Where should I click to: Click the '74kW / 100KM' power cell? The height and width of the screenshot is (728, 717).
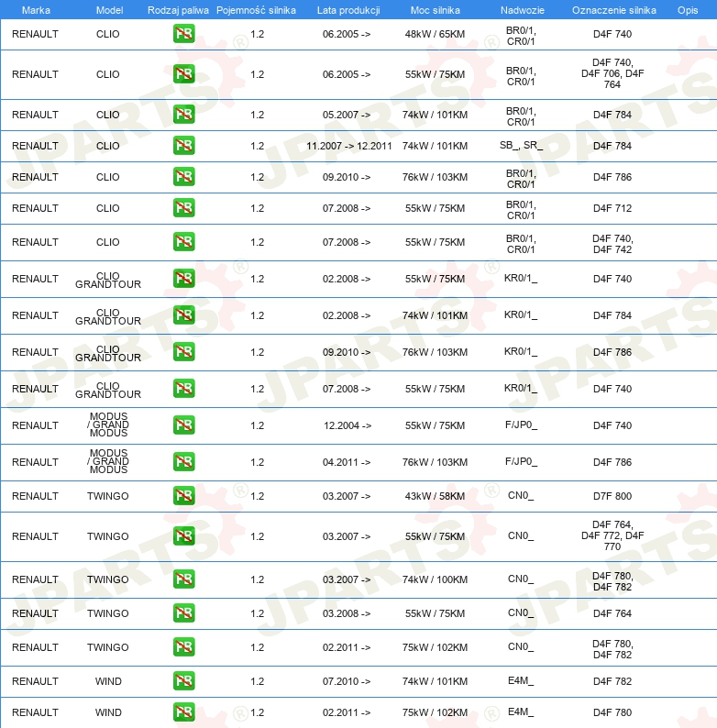[x=435, y=579]
